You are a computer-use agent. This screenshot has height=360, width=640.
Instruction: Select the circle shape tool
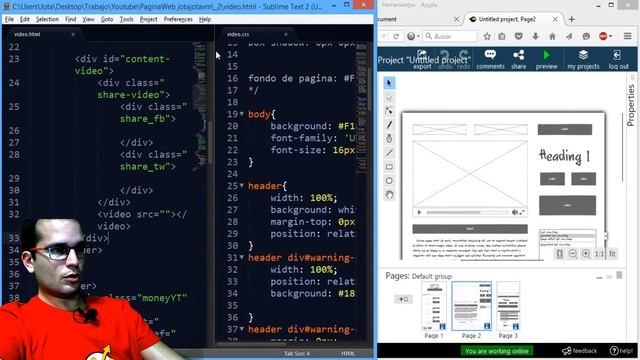pos(389,181)
